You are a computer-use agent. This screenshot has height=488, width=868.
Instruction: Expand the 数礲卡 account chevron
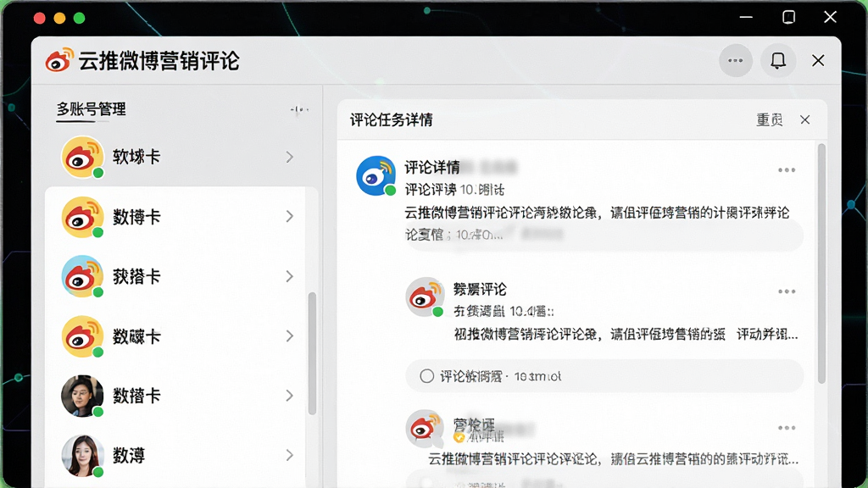pyautogui.click(x=290, y=335)
